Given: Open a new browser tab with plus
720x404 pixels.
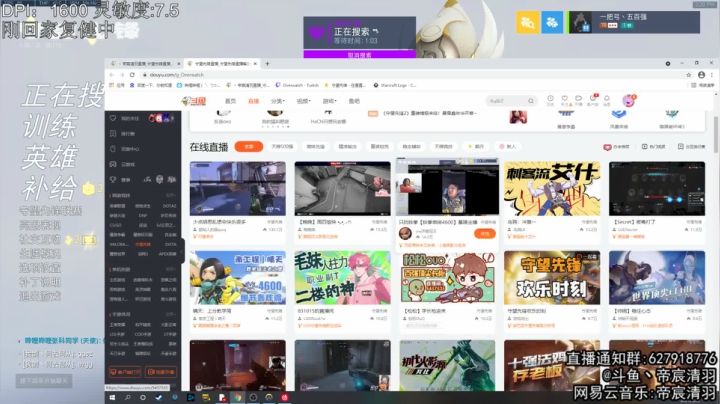Looking at the screenshot, I should 267,63.
